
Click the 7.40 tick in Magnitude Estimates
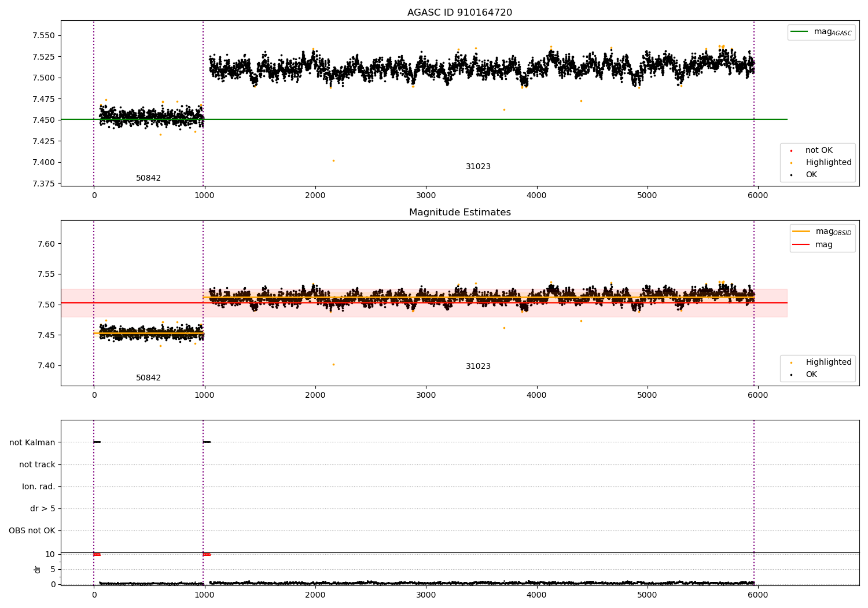coord(46,365)
